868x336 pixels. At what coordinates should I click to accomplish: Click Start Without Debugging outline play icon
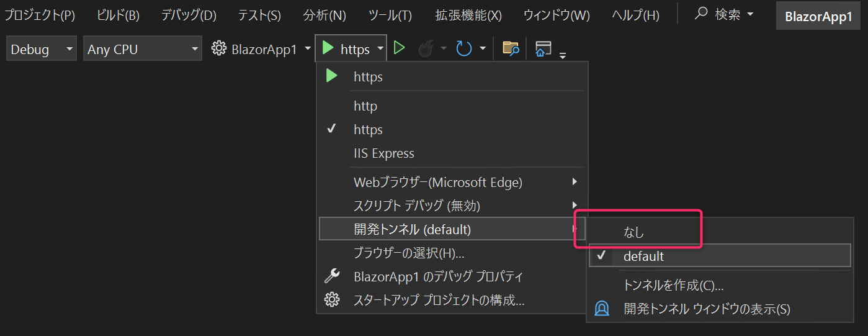pos(399,48)
